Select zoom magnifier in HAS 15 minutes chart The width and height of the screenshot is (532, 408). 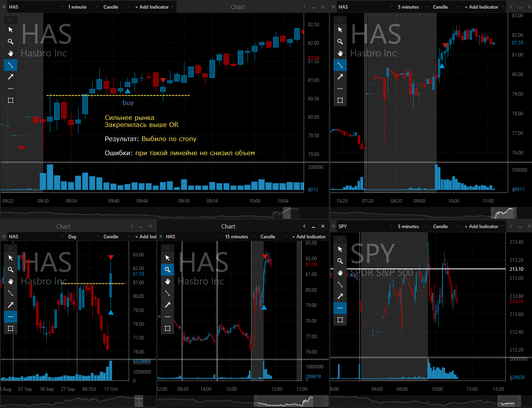click(168, 270)
